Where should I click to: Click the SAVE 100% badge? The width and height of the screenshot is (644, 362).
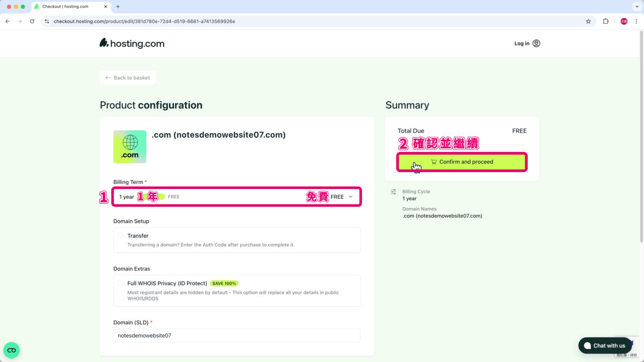point(224,284)
